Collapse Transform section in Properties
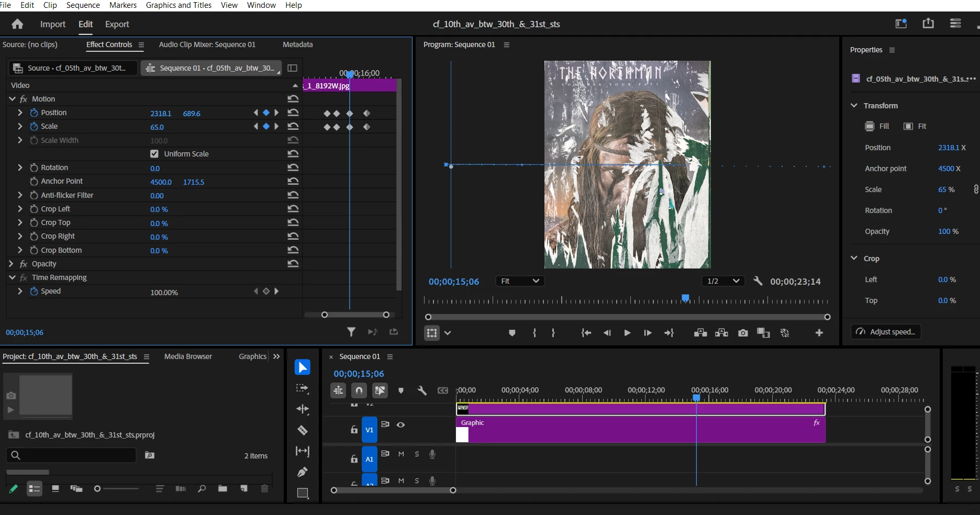980x515 pixels. point(854,106)
